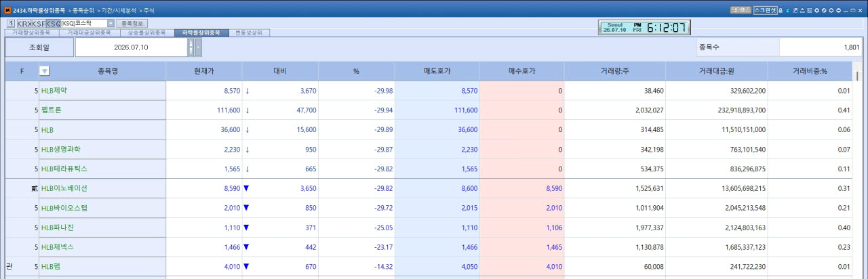Click the 현재가 column header
The width and height of the screenshot is (868, 279).
[x=204, y=71]
